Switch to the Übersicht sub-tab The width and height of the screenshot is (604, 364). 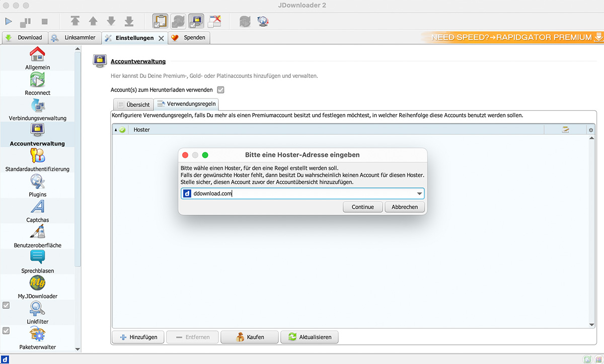point(133,105)
